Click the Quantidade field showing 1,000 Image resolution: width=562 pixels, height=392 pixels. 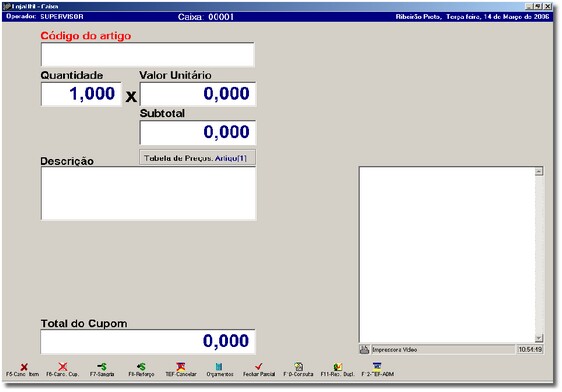(x=81, y=94)
